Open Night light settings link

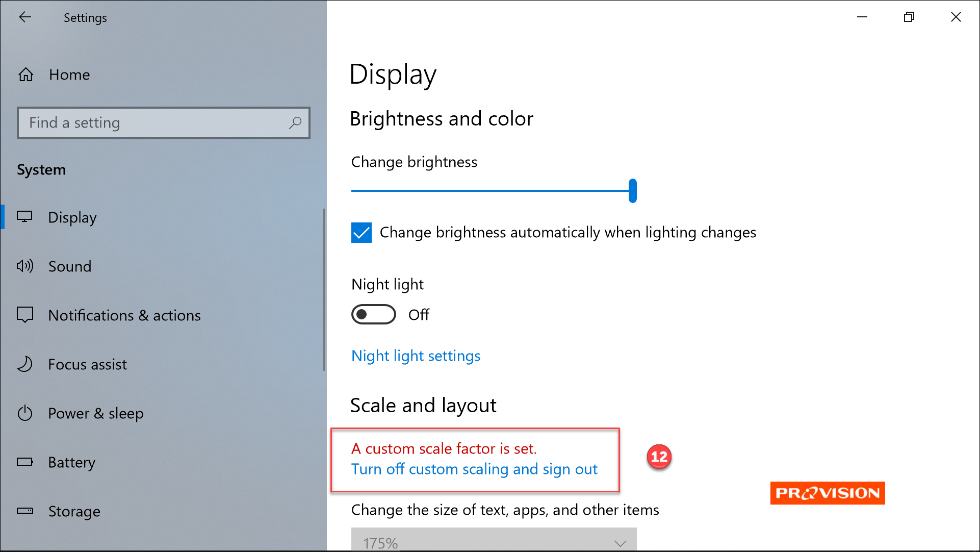point(415,356)
